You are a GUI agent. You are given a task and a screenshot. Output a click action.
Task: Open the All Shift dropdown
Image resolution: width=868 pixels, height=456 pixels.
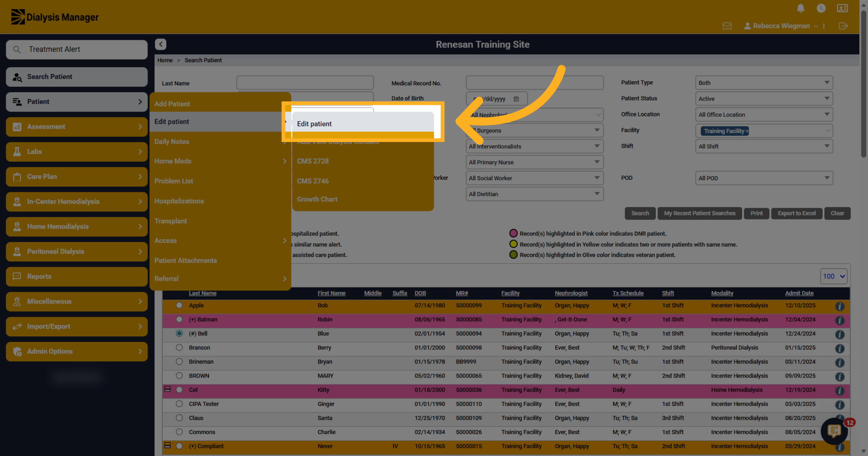point(764,146)
